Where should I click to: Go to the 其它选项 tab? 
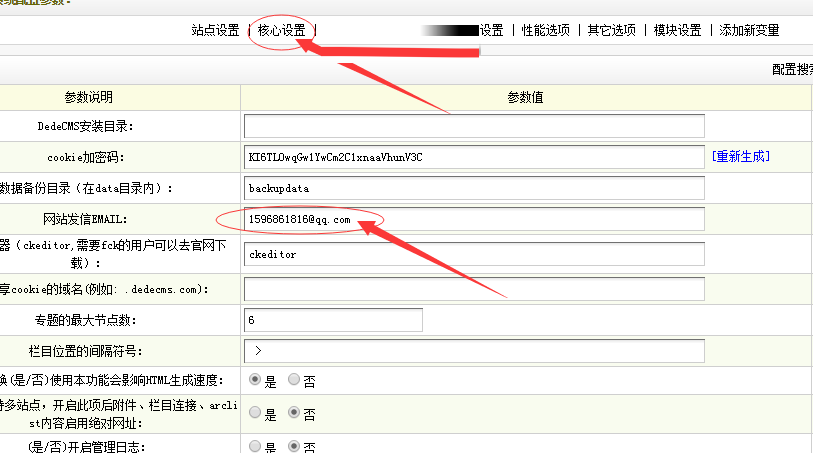tap(612, 31)
